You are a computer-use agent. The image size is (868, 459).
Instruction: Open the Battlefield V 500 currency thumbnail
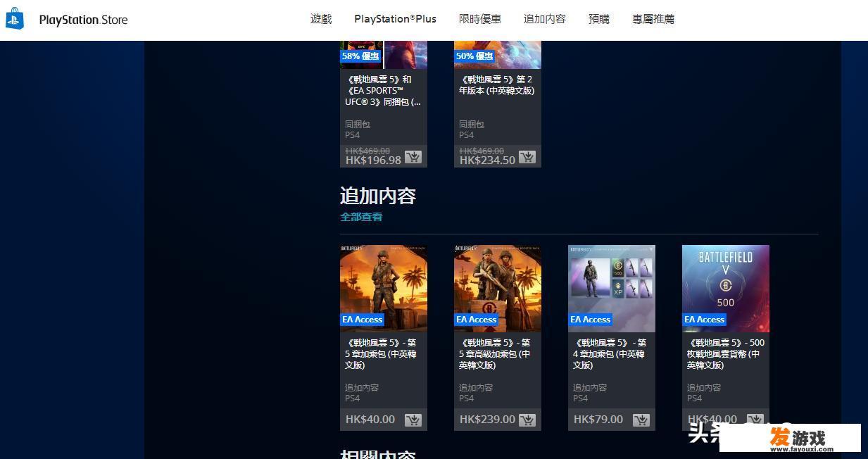726,289
